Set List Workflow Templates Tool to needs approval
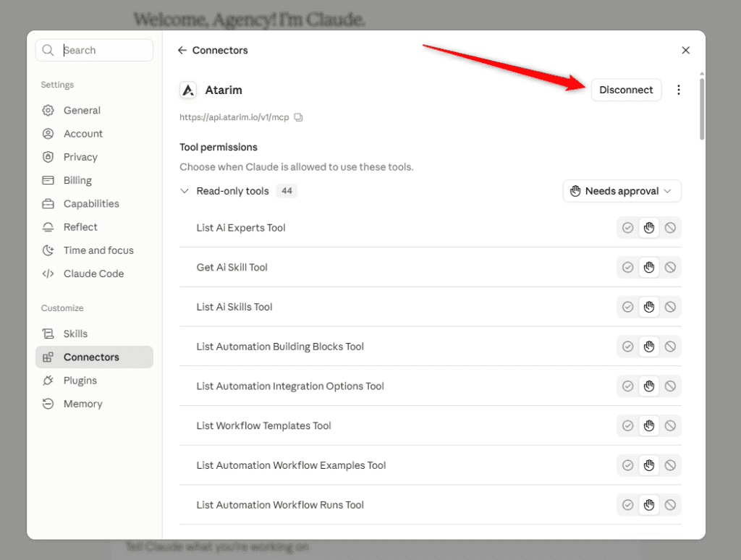 649,426
